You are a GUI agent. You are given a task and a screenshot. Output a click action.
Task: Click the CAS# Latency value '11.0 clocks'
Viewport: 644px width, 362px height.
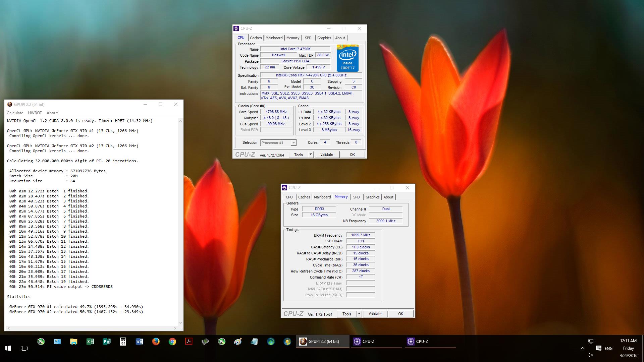361,247
